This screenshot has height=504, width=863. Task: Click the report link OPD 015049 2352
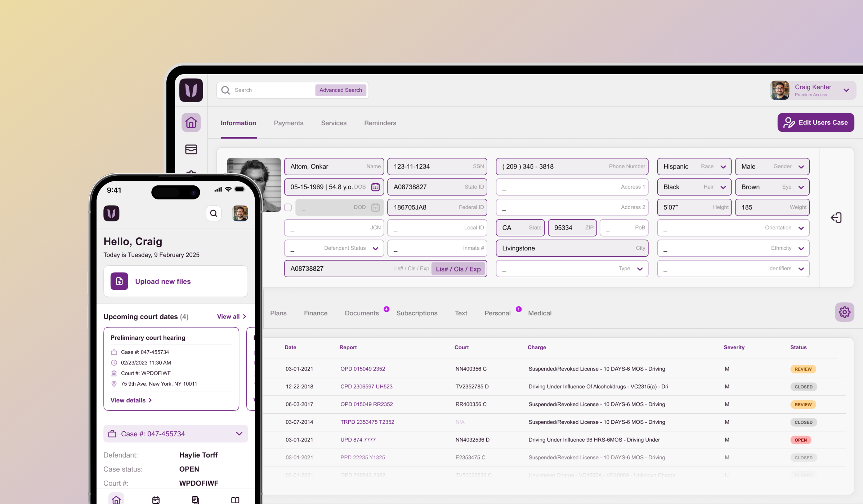click(363, 369)
